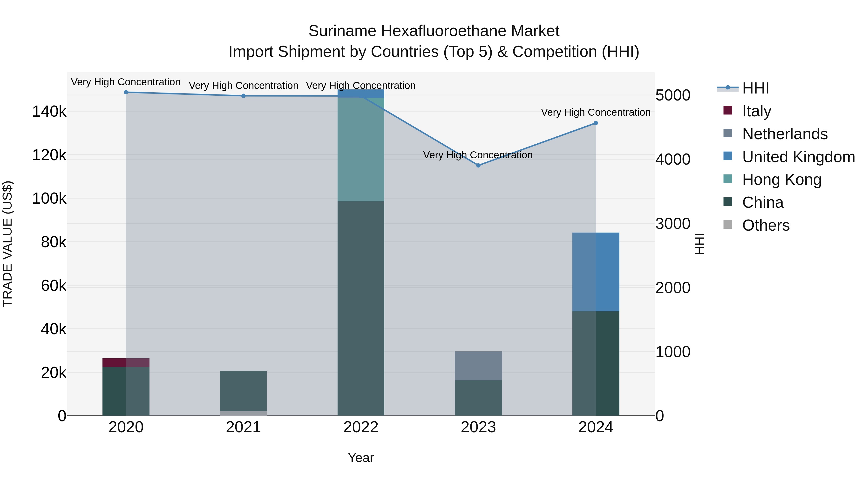Click the vertical HHI right axis title
Viewport: 868px width, 488px height.
point(699,244)
